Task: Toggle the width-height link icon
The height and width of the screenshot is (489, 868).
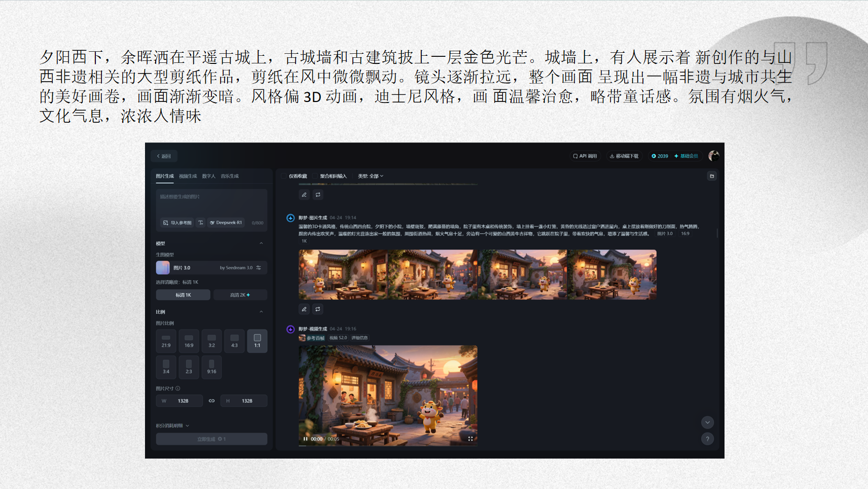Action: (211, 401)
